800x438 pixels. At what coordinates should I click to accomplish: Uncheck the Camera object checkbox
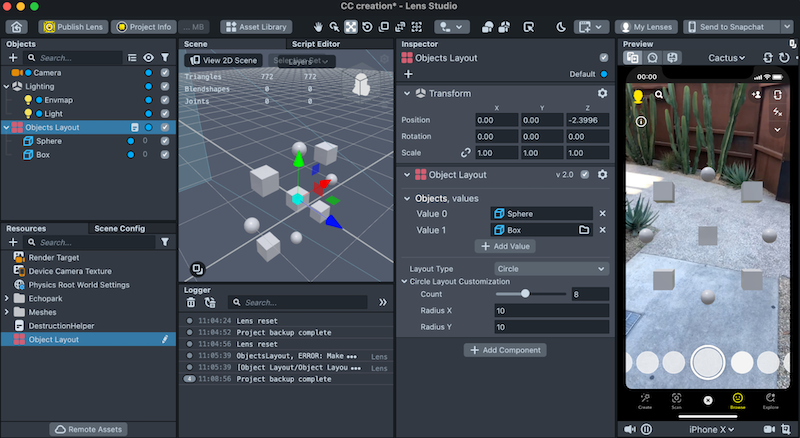click(x=165, y=73)
